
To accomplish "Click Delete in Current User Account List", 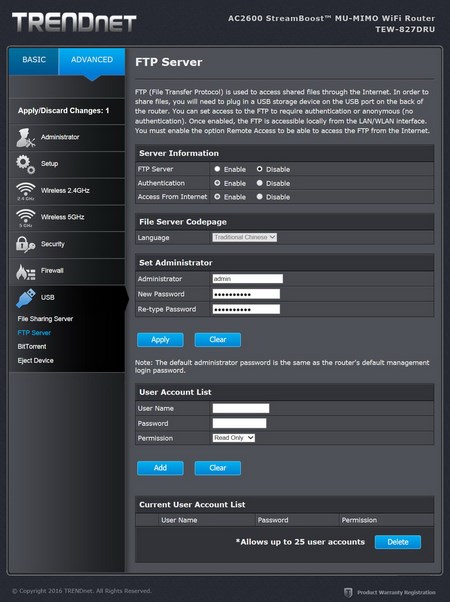I will coord(398,542).
